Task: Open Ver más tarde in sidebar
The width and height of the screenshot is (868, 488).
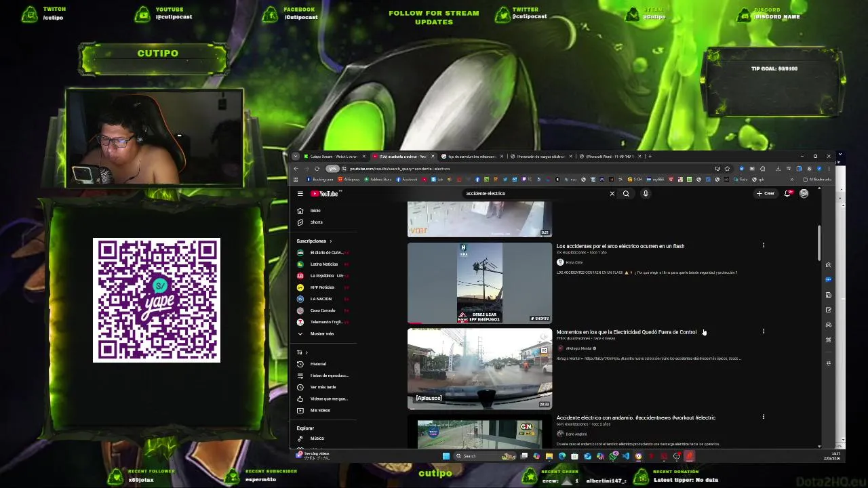Action: point(322,387)
